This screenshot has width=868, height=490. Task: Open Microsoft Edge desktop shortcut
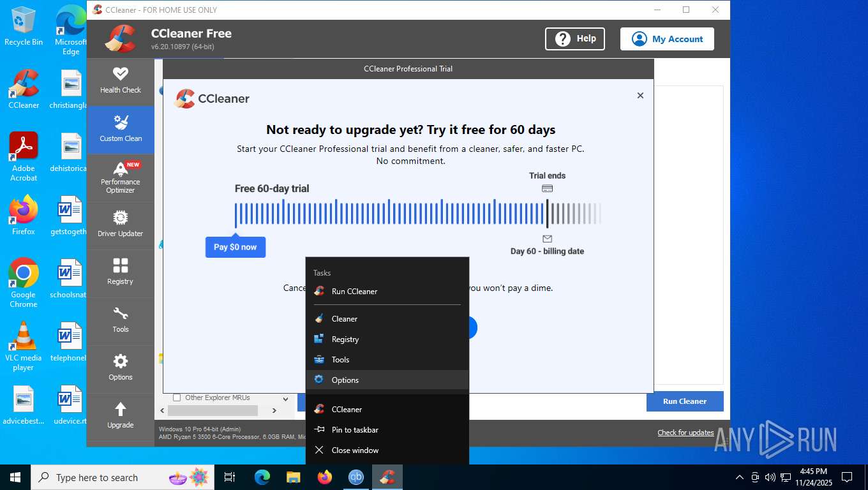(x=71, y=30)
